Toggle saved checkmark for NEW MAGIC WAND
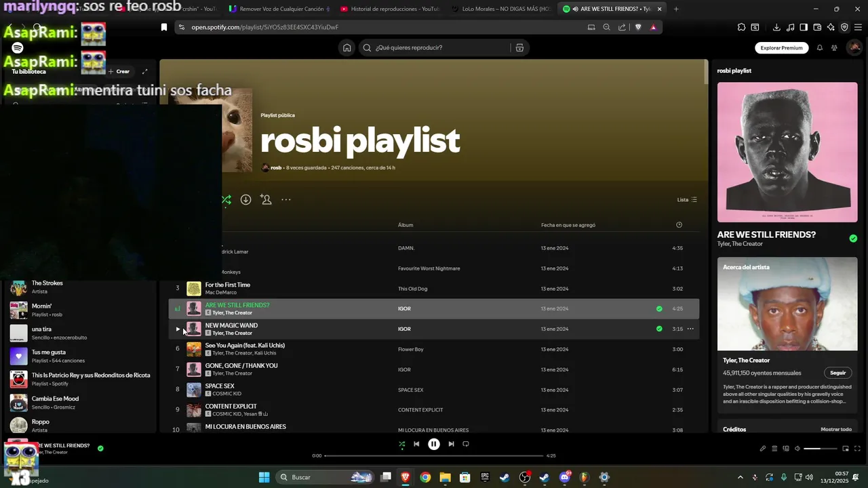 click(659, 329)
